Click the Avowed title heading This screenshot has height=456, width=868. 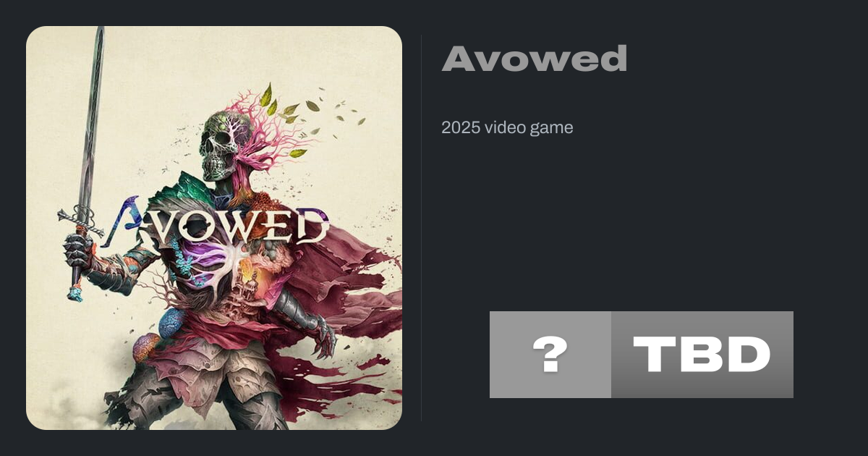pyautogui.click(x=535, y=59)
